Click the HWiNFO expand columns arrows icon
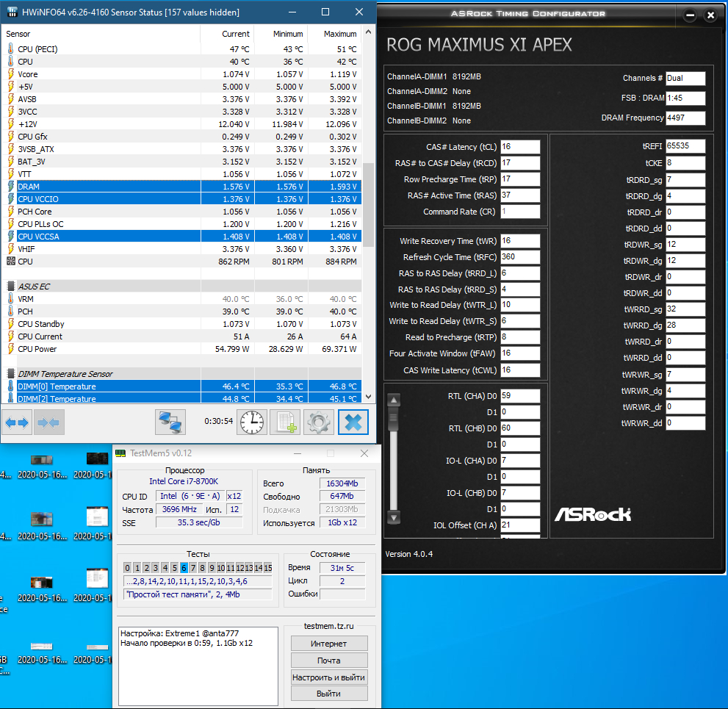This screenshot has width=728, height=709. pyautogui.click(x=17, y=422)
